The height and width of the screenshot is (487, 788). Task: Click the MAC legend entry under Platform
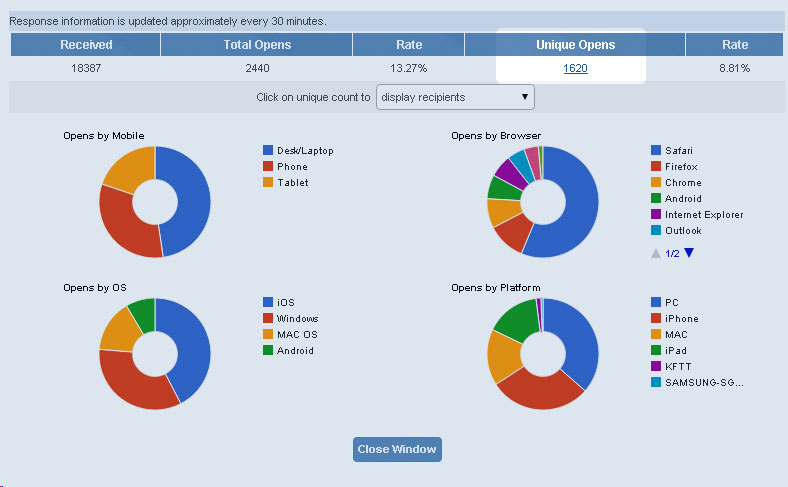tap(669, 335)
